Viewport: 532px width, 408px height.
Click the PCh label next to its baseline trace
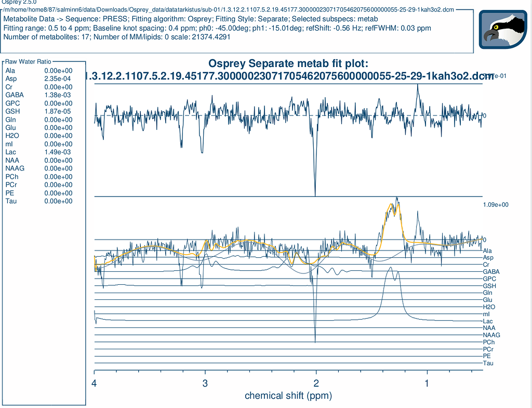pyautogui.click(x=488, y=342)
